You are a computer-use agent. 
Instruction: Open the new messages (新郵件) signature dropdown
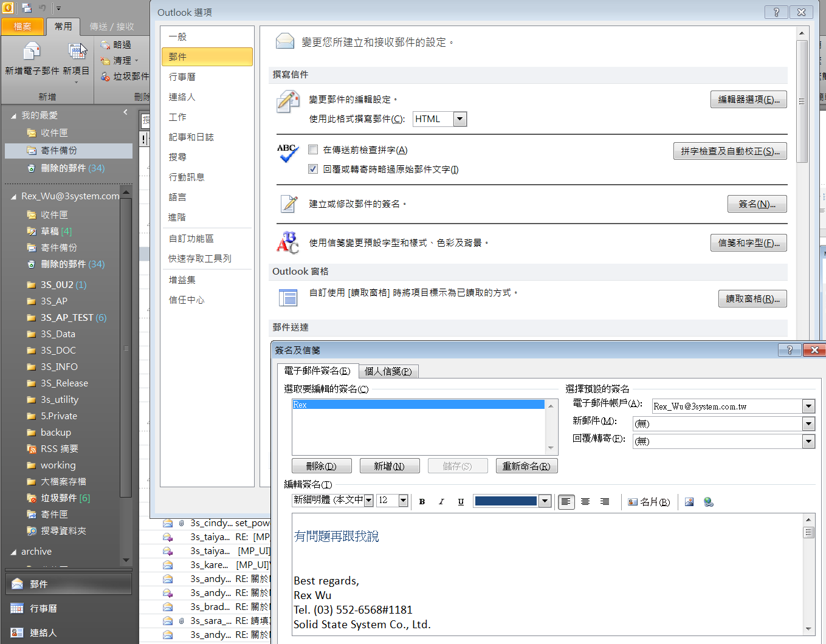pyautogui.click(x=808, y=423)
